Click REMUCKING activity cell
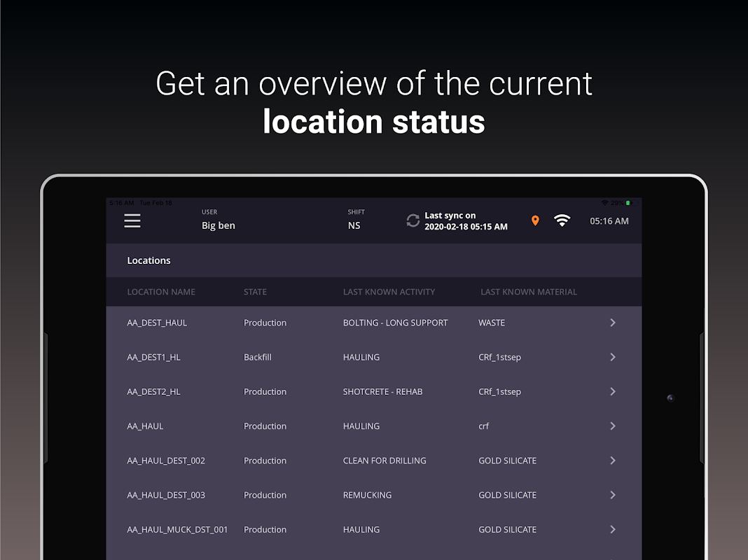This screenshot has width=748, height=560. [x=367, y=495]
